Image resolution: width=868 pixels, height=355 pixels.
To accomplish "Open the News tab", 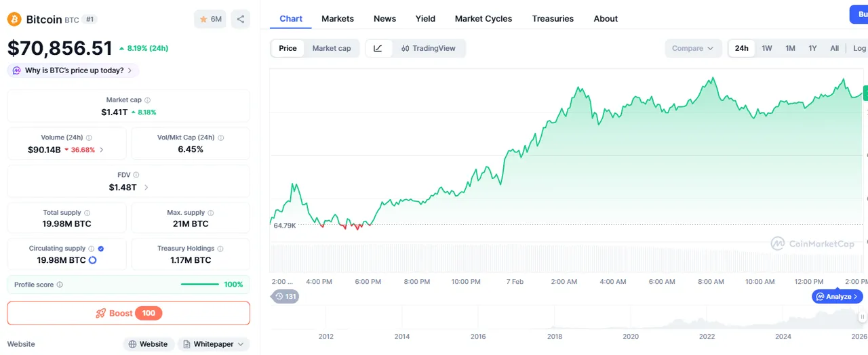I will point(384,19).
